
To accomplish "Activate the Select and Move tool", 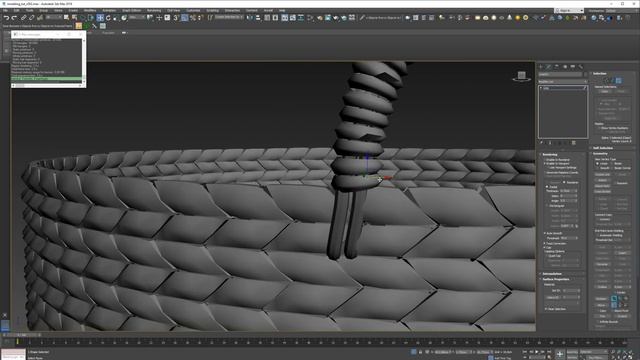I will 100,18.
